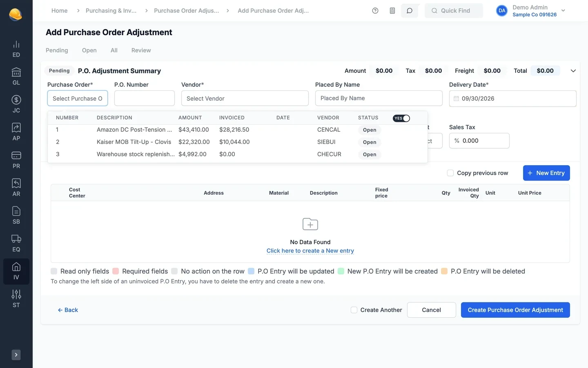588x368 pixels.
Task: Click the Placed By Name field
Action: [x=379, y=98]
